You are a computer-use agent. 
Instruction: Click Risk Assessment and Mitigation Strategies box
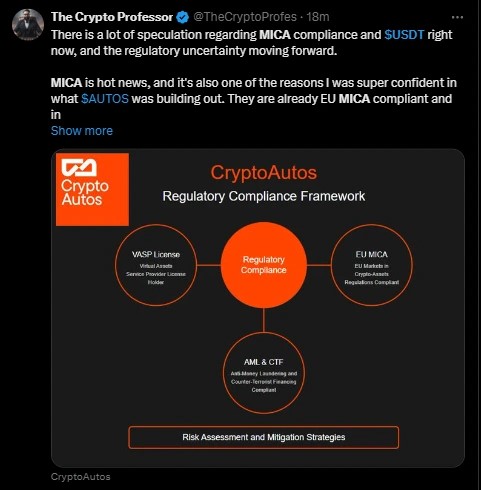pos(264,437)
